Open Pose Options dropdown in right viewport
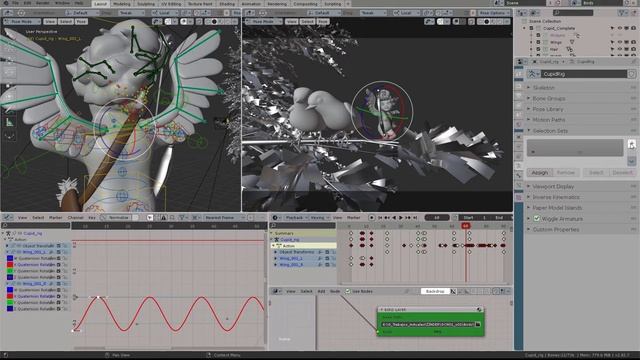 [494, 13]
